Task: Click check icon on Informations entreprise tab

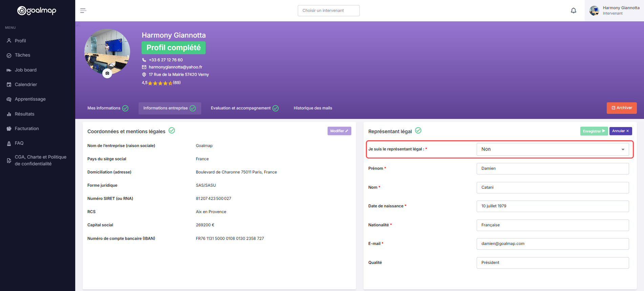Action: (x=193, y=108)
